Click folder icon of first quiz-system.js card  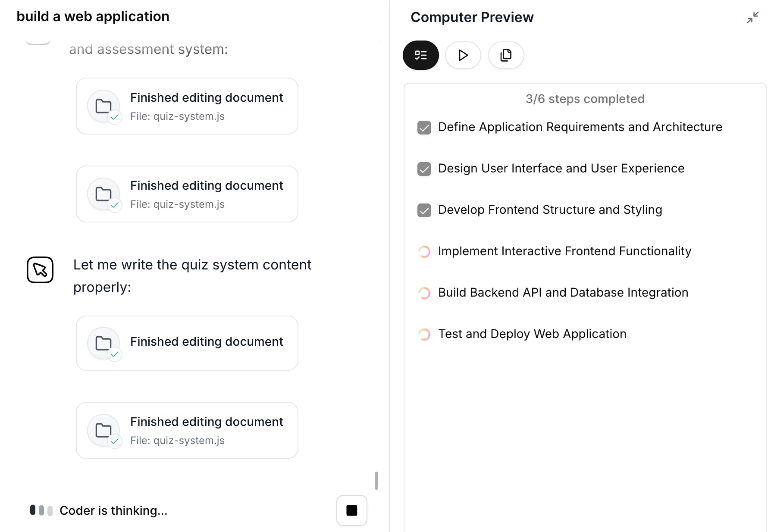pyautogui.click(x=103, y=106)
